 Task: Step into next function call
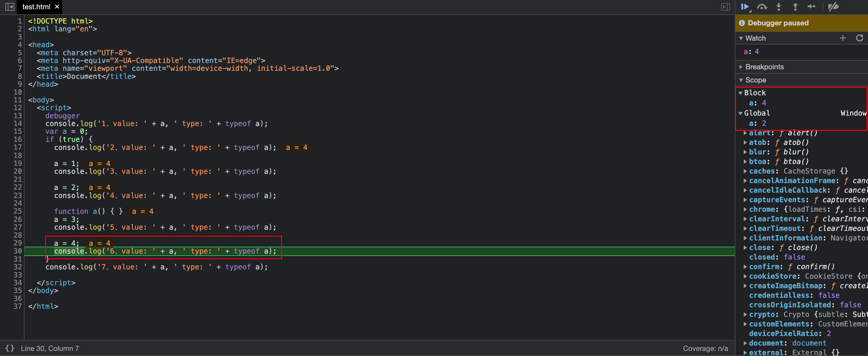pyautogui.click(x=779, y=7)
